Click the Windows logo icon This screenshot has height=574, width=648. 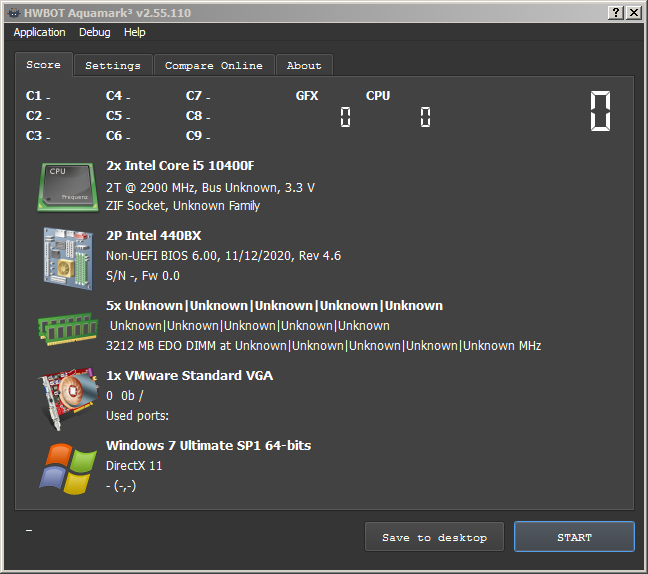[x=68, y=469]
